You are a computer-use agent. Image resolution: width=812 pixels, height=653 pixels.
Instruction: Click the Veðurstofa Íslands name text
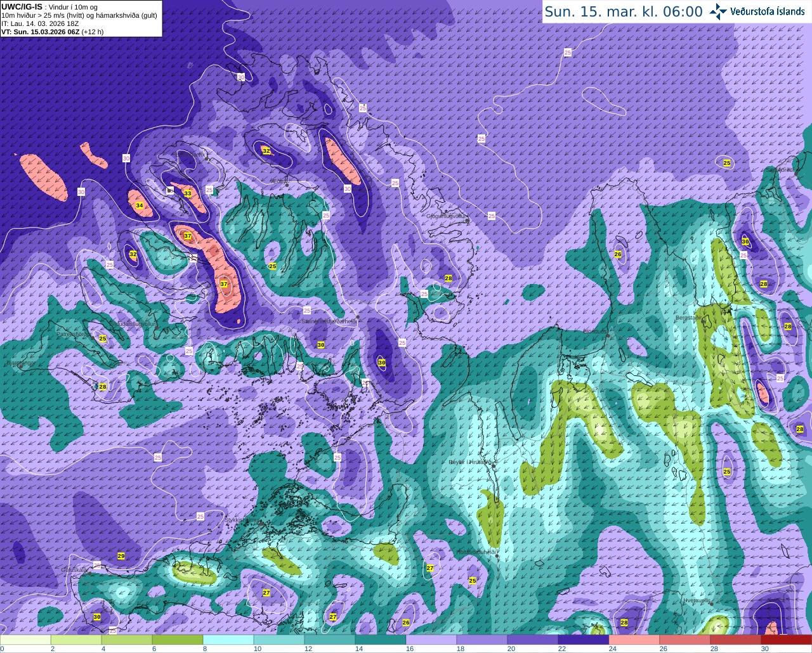[768, 11]
